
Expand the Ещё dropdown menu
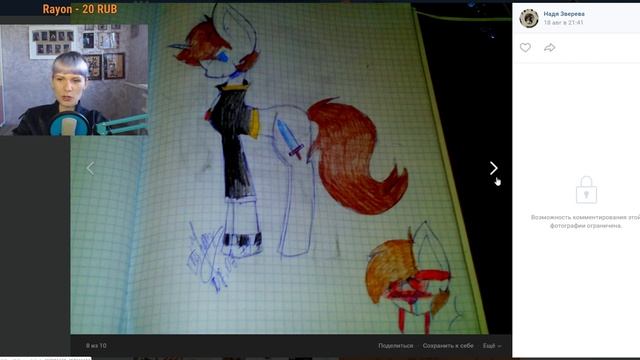[x=491, y=346]
